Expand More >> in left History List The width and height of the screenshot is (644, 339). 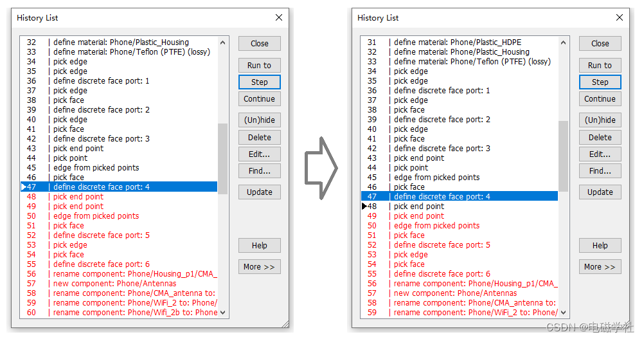coord(259,267)
